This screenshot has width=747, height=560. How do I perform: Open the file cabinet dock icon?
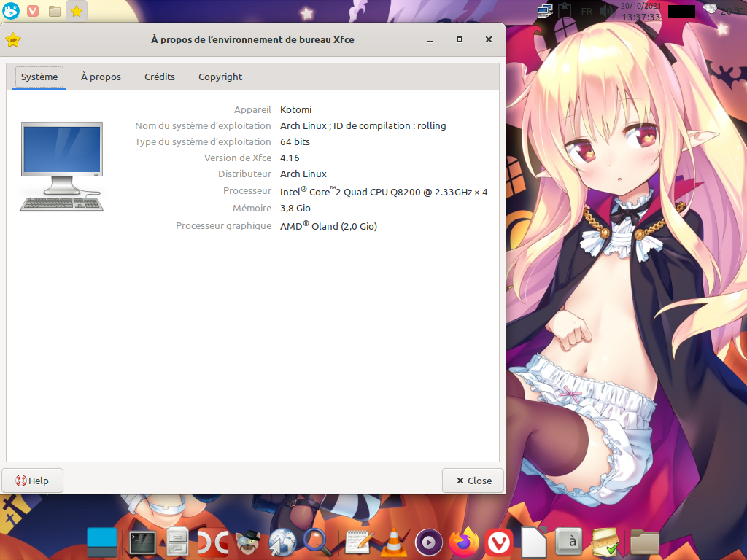(x=177, y=542)
